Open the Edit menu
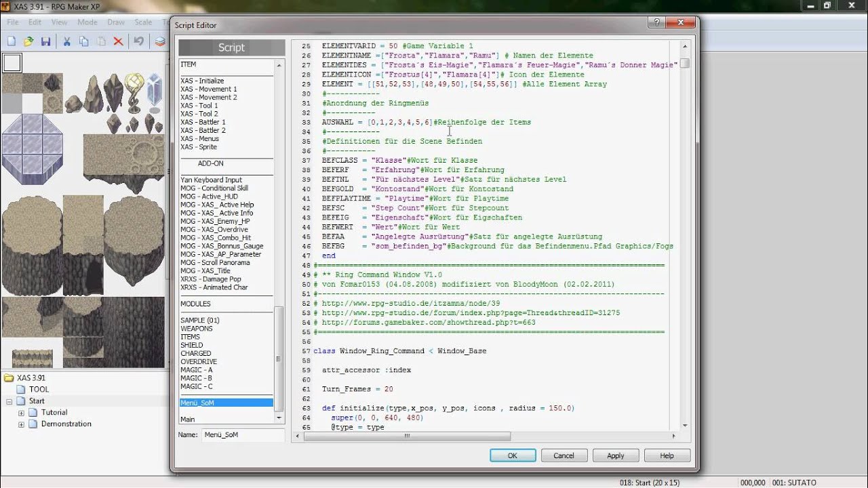The image size is (868, 488). coord(35,22)
